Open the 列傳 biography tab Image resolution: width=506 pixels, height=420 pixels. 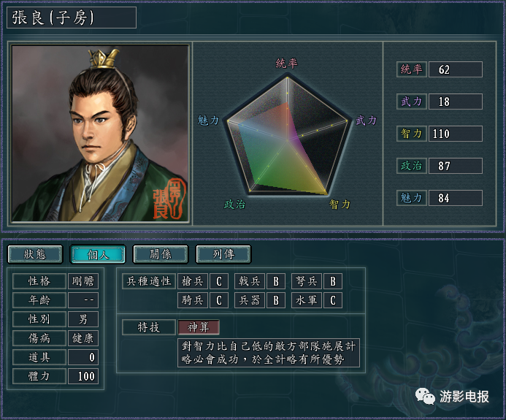point(223,254)
